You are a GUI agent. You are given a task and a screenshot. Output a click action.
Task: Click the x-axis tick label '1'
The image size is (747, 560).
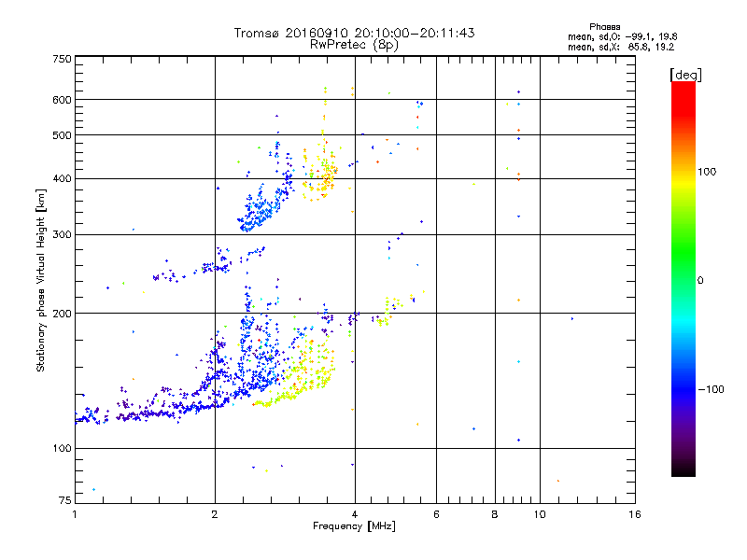pyautogui.click(x=75, y=514)
